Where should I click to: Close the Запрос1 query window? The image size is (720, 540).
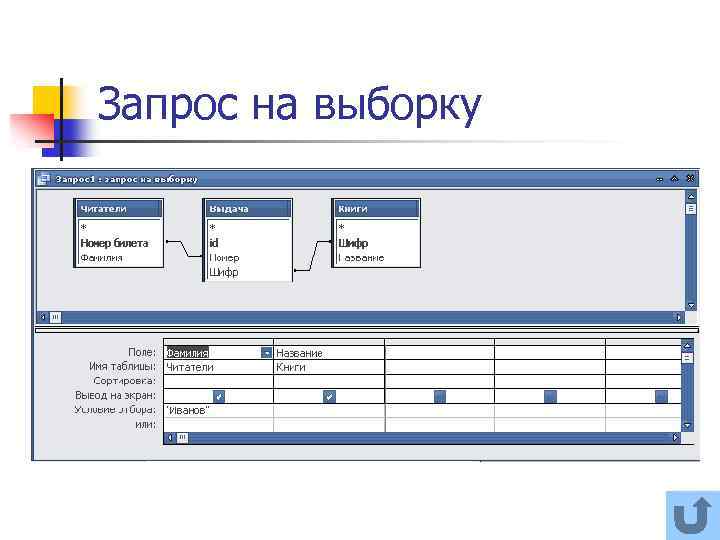[690, 178]
